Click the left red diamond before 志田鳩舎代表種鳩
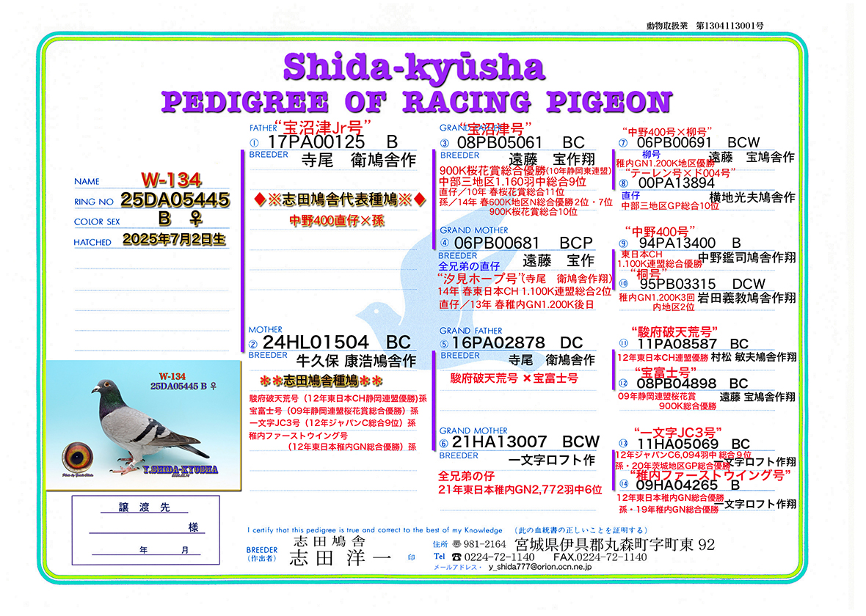Screen dimensions: 866x616 tap(259, 199)
